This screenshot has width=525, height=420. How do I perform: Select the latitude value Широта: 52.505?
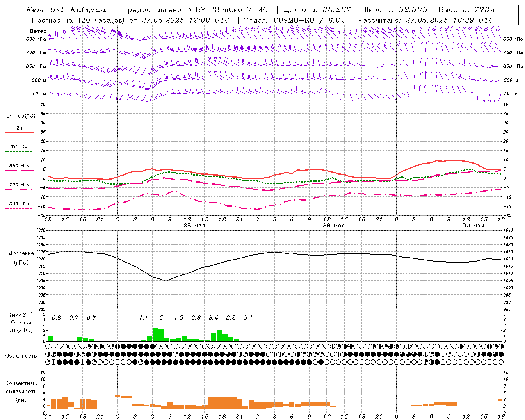[x=395, y=10]
